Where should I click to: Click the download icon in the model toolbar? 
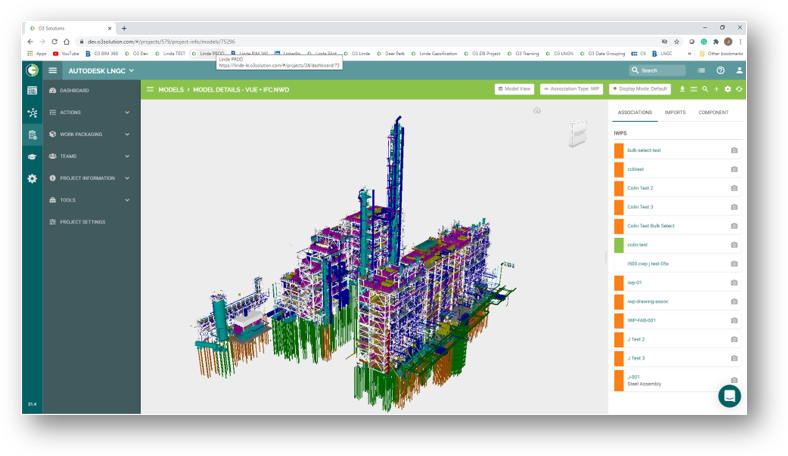point(682,89)
